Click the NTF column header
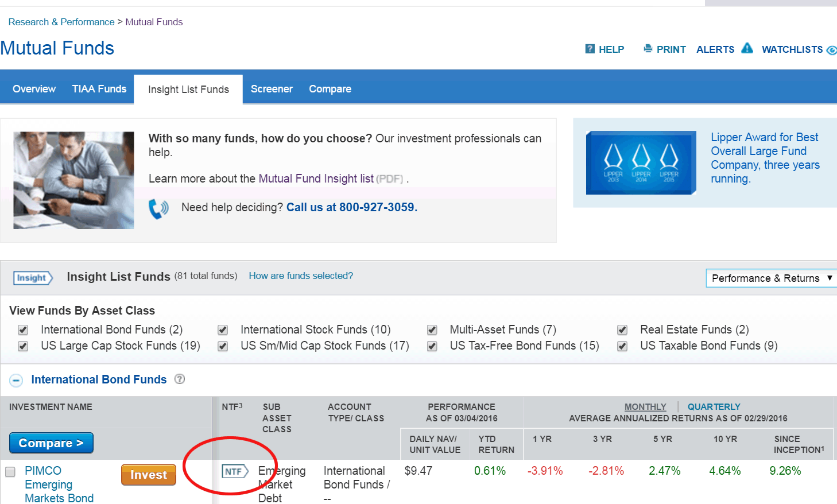This screenshot has width=837, height=504. pos(232,406)
